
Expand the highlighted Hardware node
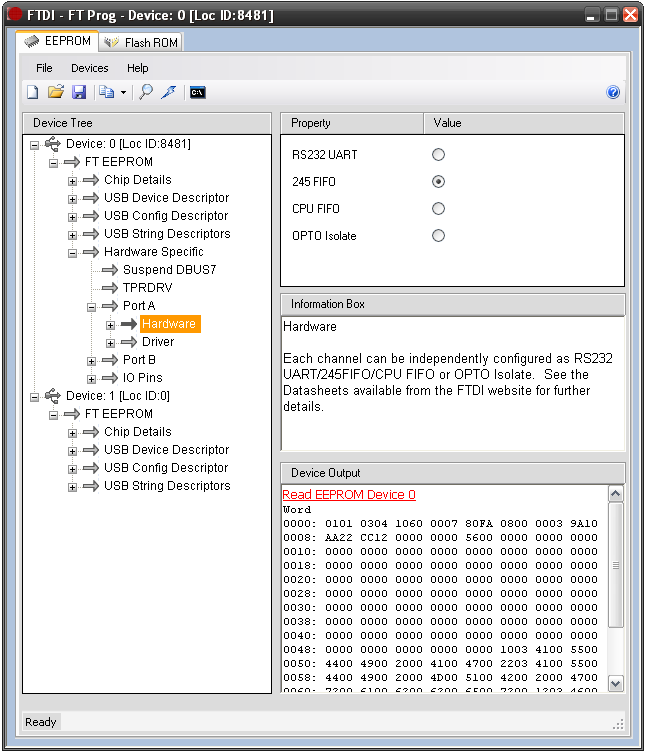coord(110,325)
